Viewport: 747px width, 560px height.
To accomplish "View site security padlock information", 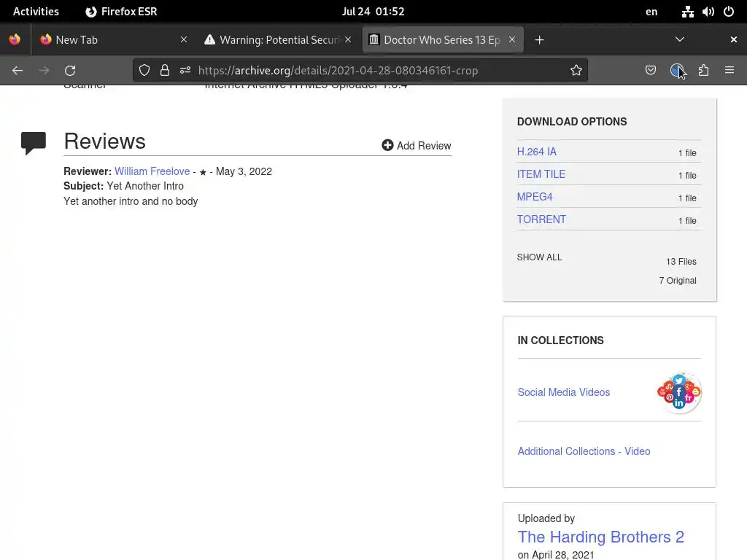I will [x=165, y=71].
